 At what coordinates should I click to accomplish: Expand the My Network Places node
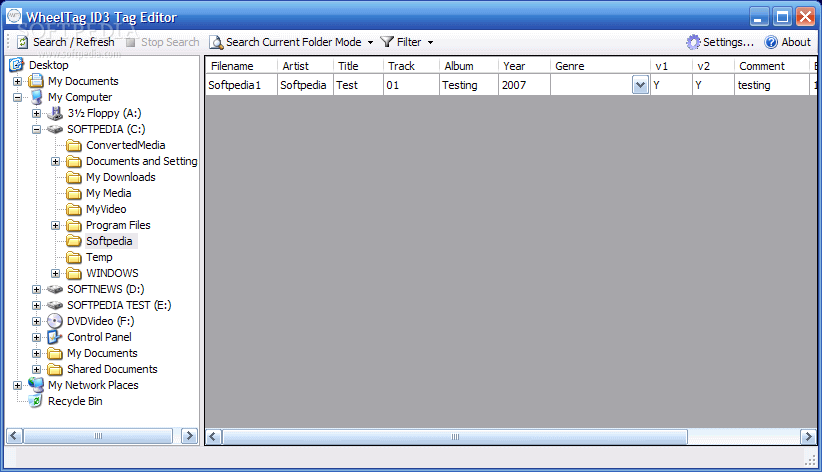tap(17, 385)
